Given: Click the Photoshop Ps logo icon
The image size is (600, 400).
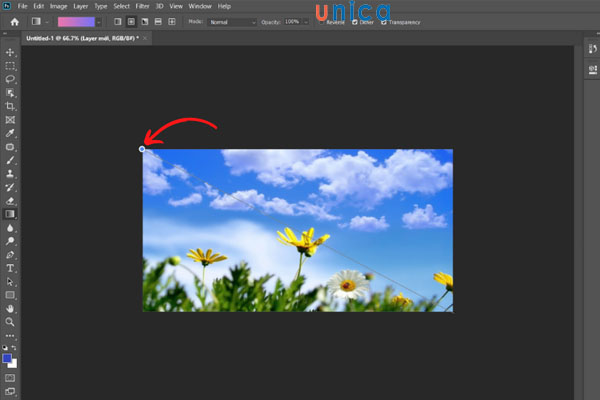Looking at the screenshot, I should 7,6.
